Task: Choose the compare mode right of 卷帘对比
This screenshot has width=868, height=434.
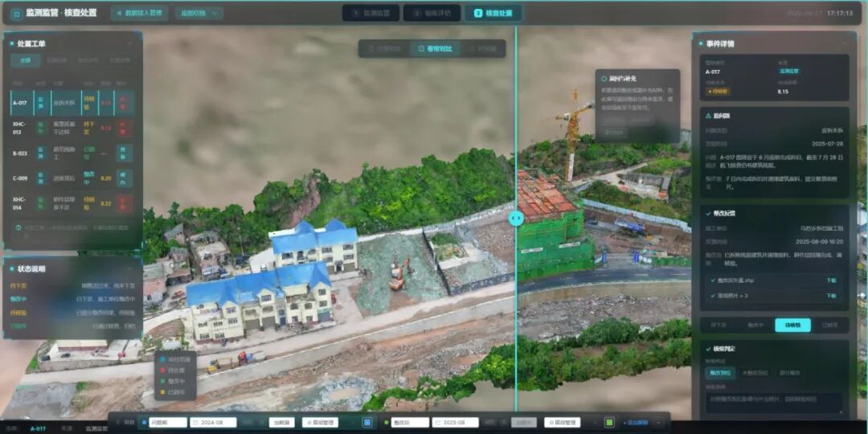Action: tap(481, 49)
